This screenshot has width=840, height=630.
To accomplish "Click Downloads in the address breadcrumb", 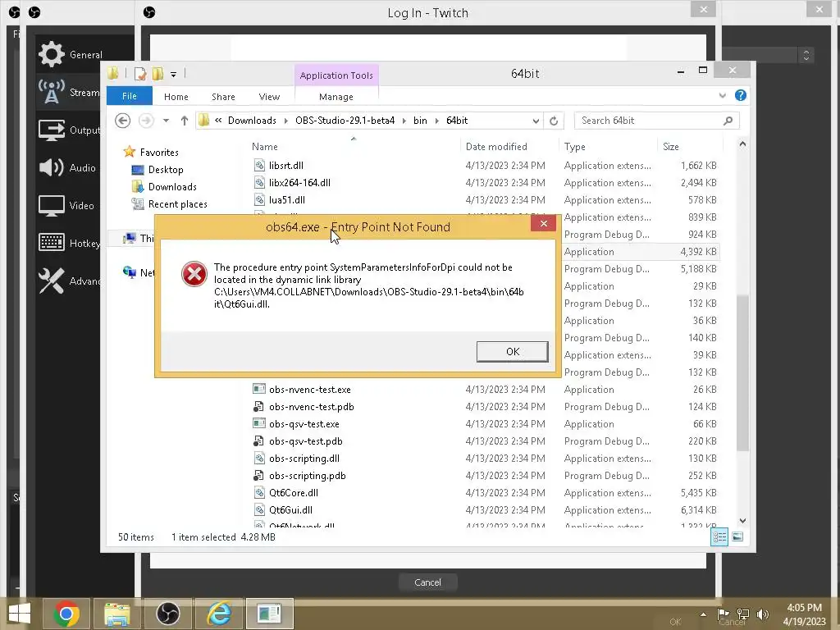I will coord(252,121).
